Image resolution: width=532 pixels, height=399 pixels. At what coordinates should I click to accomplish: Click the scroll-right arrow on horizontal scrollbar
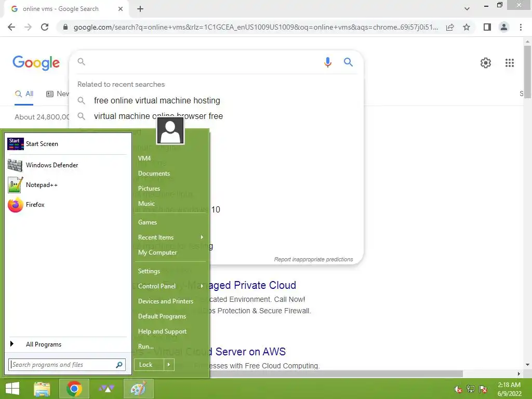click(x=519, y=374)
